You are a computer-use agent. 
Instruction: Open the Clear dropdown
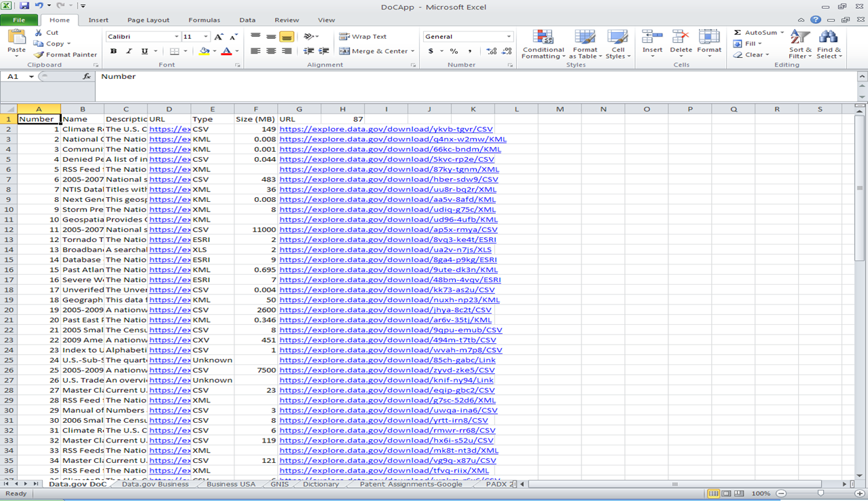tap(751, 54)
